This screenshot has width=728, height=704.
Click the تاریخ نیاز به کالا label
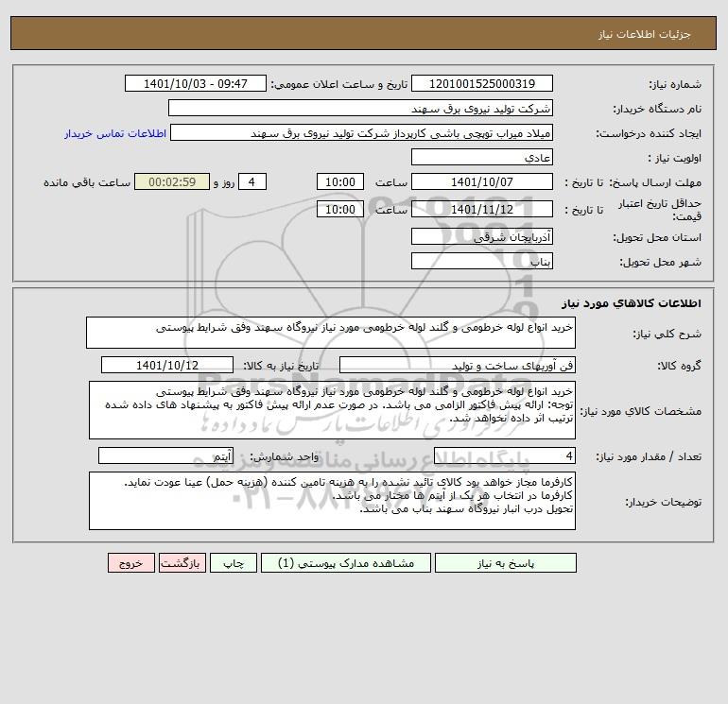282,366
